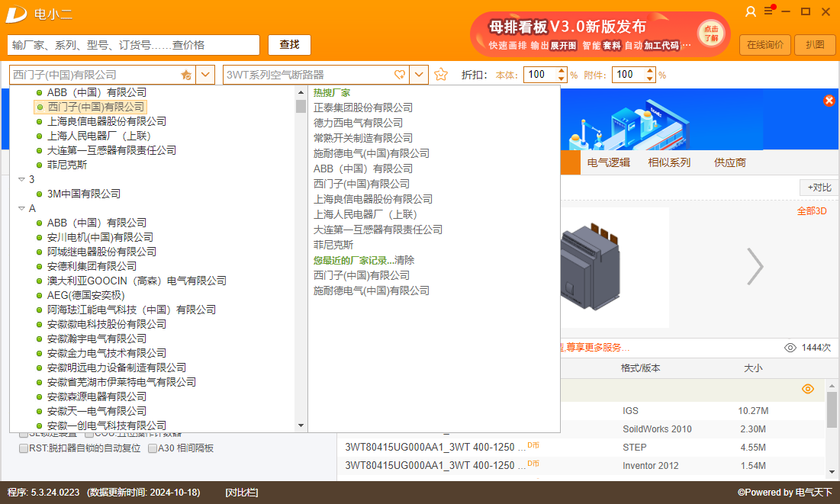Click the pin icon beside the manufacturer field

[188, 74]
